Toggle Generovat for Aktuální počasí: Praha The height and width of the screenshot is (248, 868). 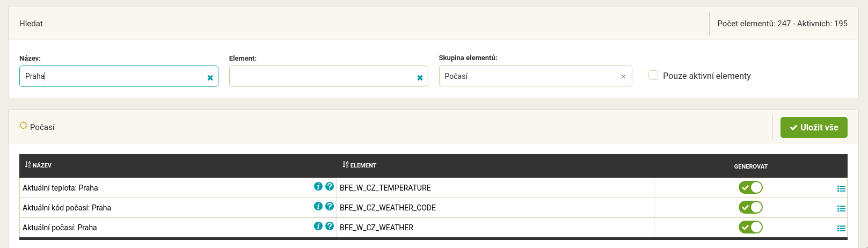pos(750,227)
